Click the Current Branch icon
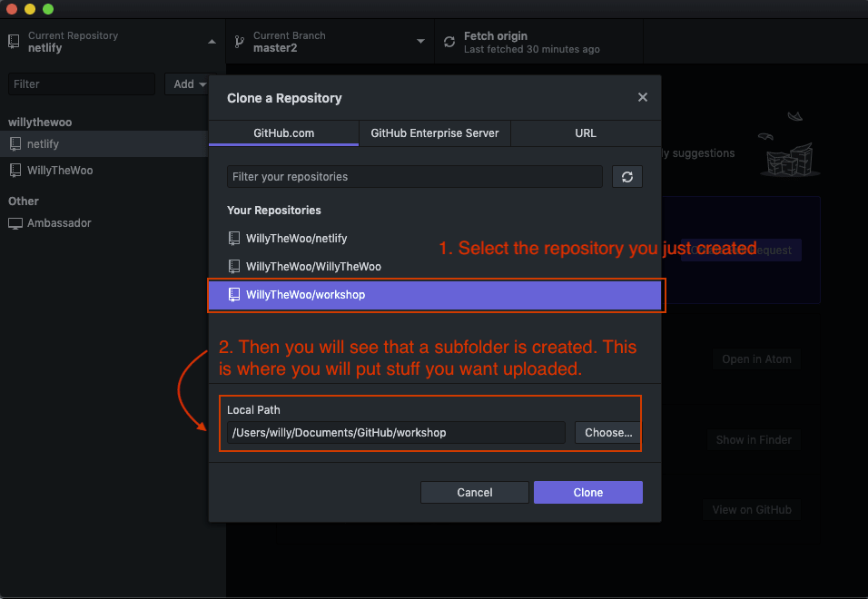 pyautogui.click(x=239, y=42)
